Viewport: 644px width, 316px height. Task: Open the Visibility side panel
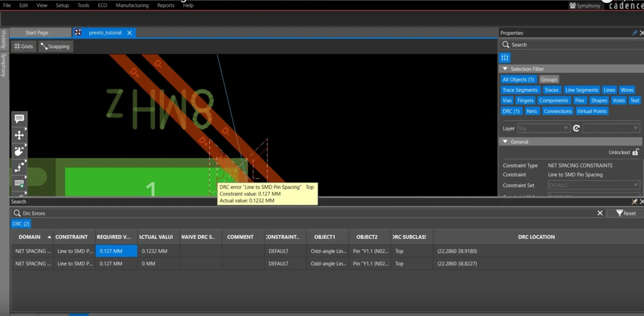[x=4, y=39]
